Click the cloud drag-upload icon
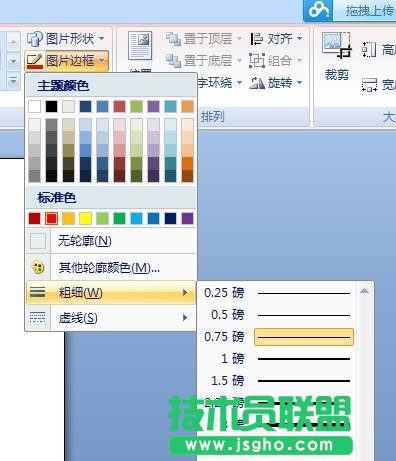 [319, 11]
